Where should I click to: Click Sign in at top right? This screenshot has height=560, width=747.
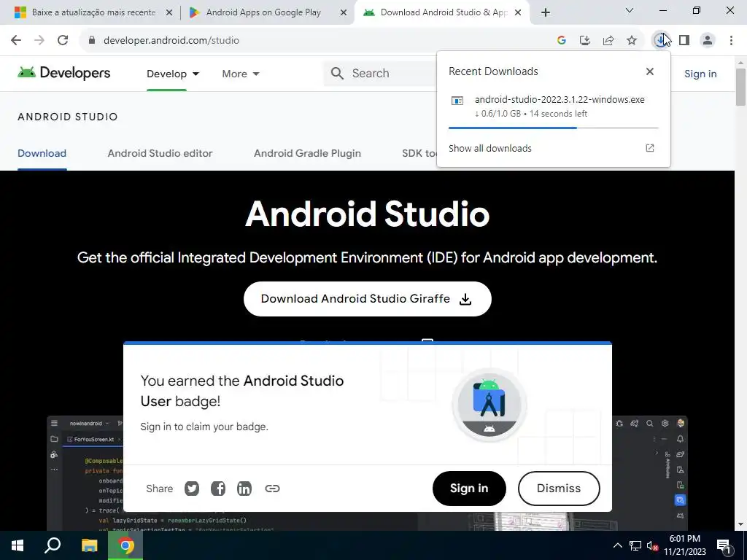(700, 74)
